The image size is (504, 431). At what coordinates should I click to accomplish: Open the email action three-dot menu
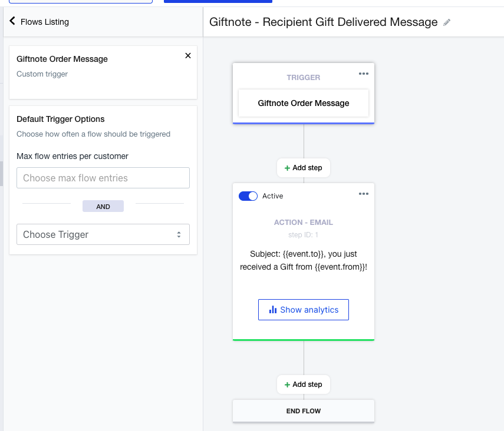(x=364, y=194)
